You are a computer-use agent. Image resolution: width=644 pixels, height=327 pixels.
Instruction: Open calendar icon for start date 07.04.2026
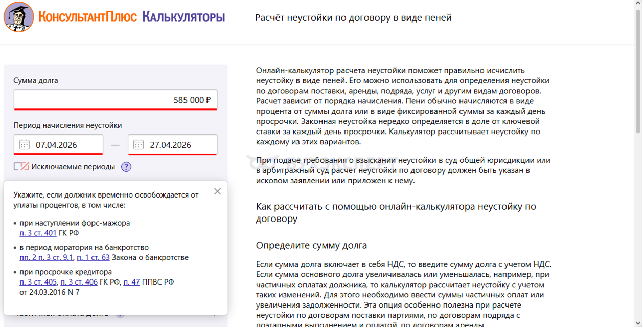click(x=24, y=145)
